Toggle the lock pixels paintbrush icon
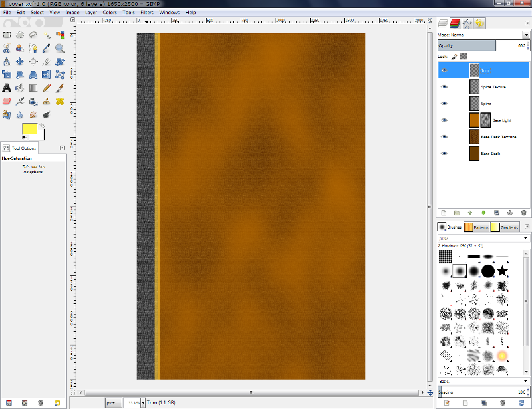 [455, 57]
